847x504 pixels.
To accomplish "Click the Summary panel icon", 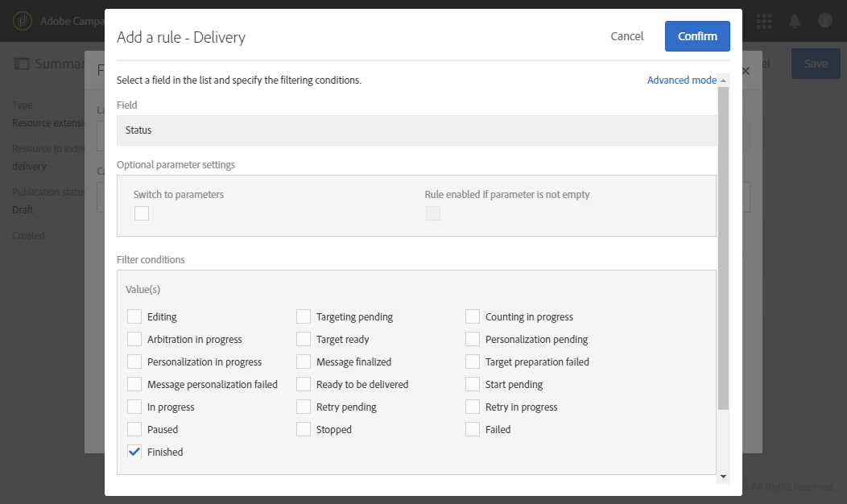I will point(22,64).
